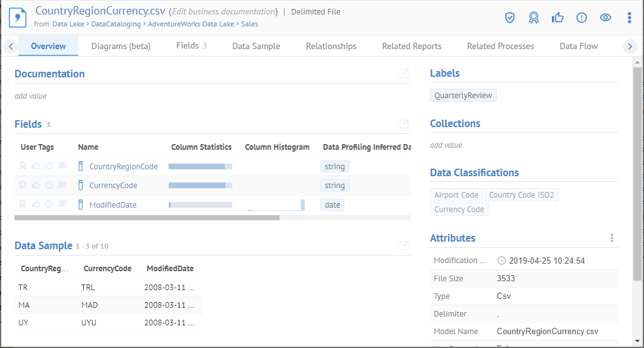Viewport: 644px width, 348px height.
Task: Expand the Data Sample section icon
Action: 404,245
